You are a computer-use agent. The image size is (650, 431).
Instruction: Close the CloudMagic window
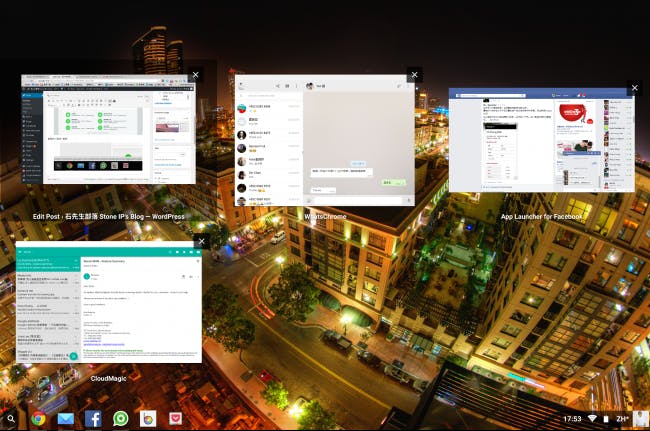[201, 241]
